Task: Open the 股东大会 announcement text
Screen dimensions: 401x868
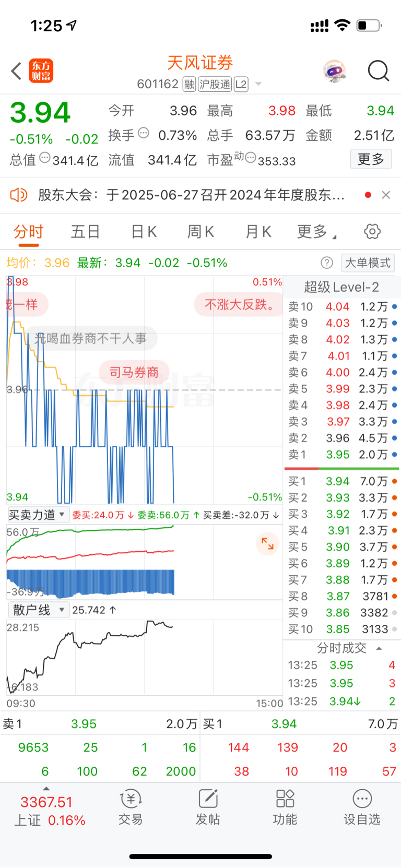Action: 191,195
